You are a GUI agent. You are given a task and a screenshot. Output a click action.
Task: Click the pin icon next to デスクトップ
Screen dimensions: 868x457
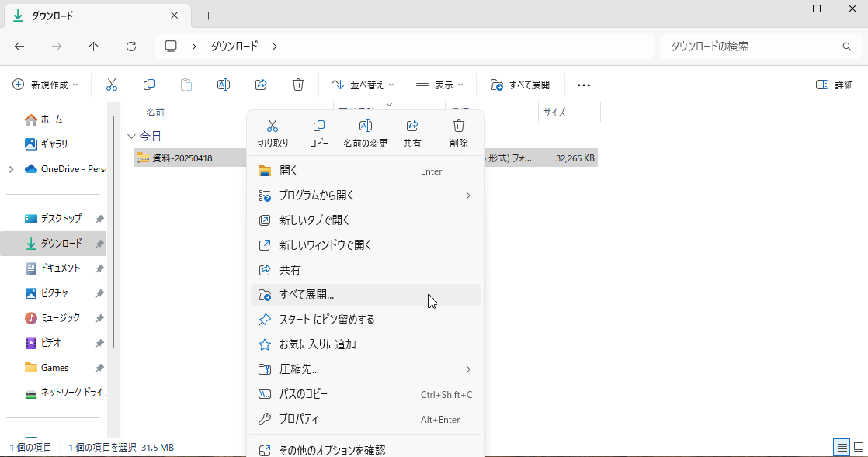coord(100,219)
